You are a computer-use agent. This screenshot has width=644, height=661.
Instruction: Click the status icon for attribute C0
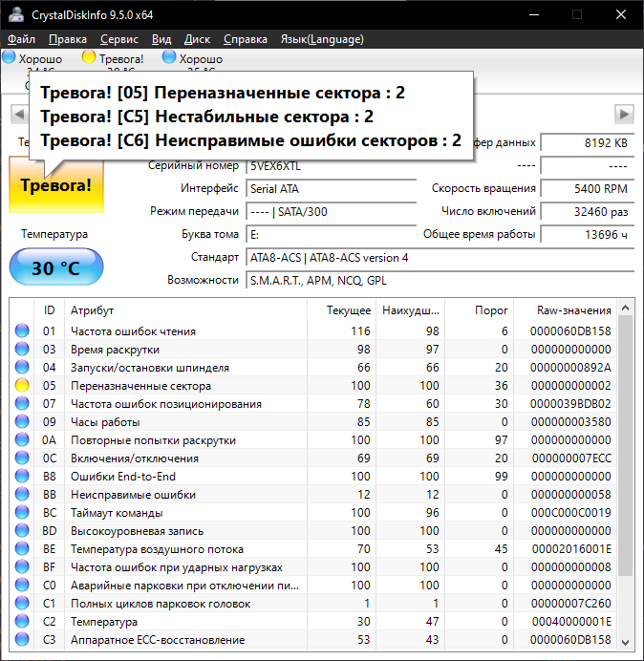point(22,586)
